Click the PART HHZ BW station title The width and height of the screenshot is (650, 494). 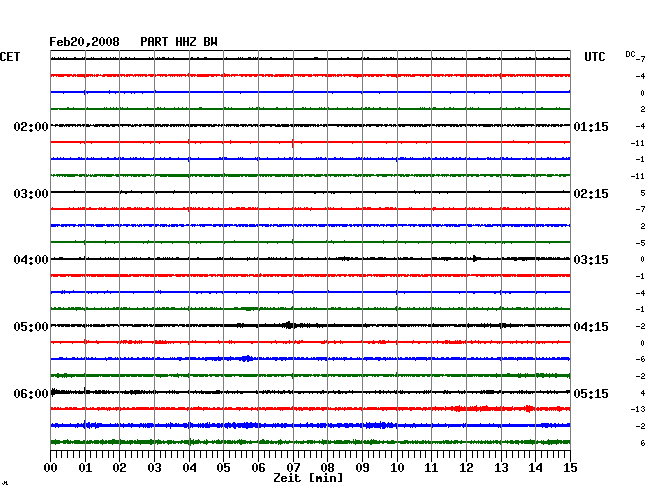point(178,42)
